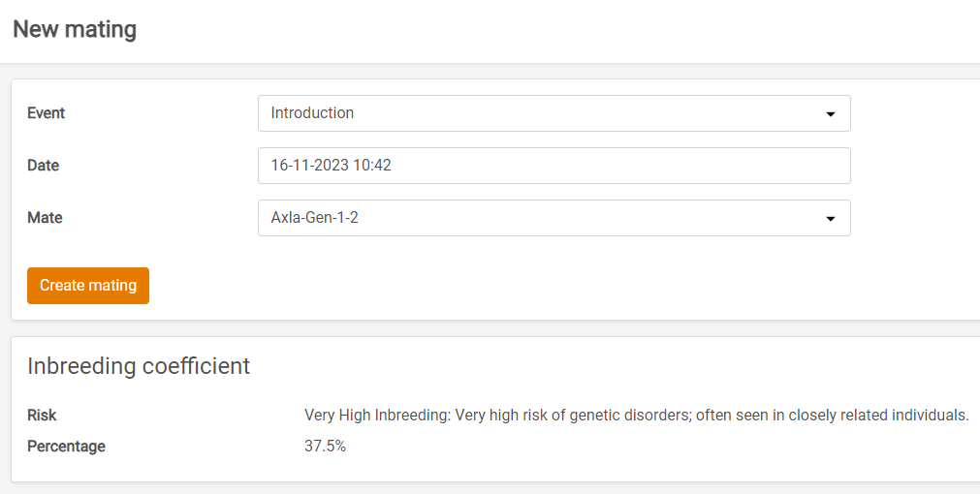
Task: Click the Mate field label
Action: (x=45, y=218)
